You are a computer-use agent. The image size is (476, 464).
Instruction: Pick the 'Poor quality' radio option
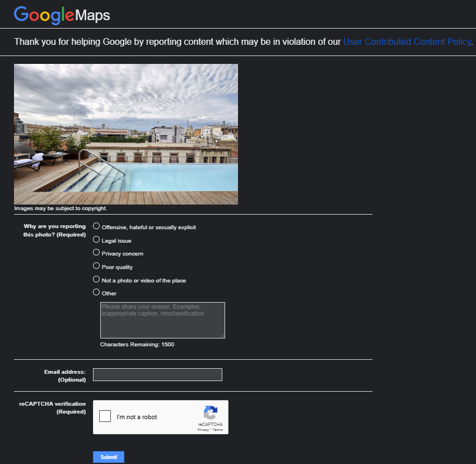point(96,266)
